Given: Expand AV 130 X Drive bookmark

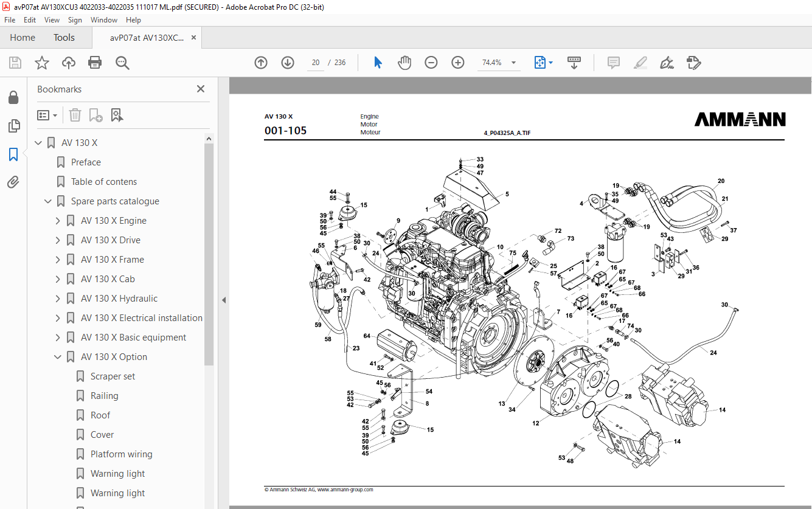Looking at the screenshot, I should 58,240.
